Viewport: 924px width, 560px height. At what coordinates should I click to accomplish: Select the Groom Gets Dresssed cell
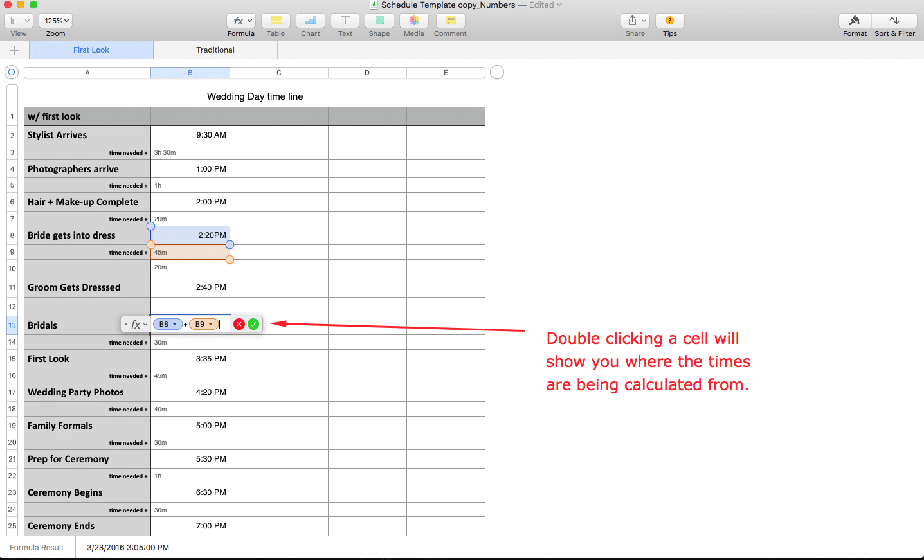[x=87, y=287]
